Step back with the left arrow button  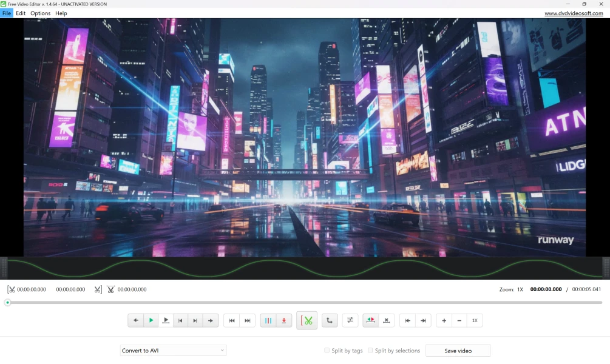(135, 320)
